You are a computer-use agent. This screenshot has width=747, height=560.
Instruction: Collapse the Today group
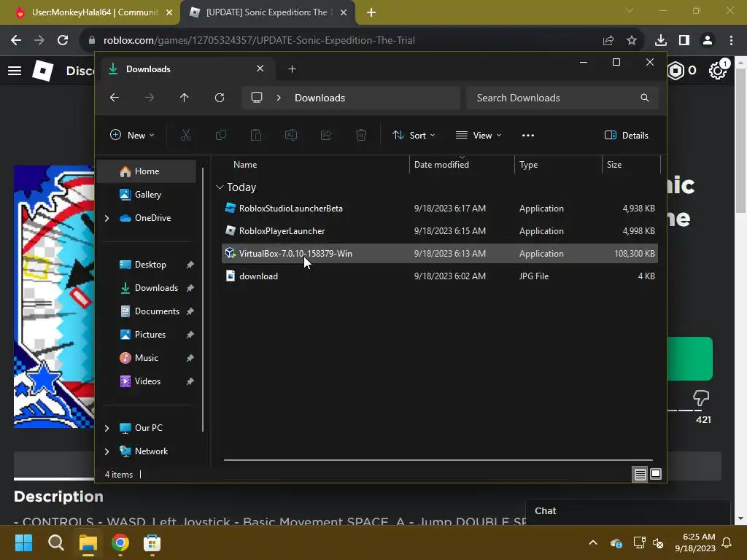[220, 187]
